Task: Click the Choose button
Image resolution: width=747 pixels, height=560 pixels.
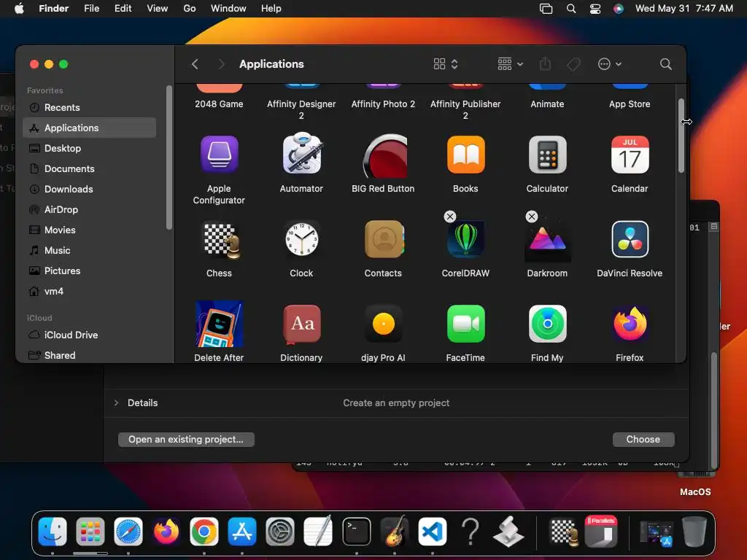Action: pyautogui.click(x=643, y=440)
